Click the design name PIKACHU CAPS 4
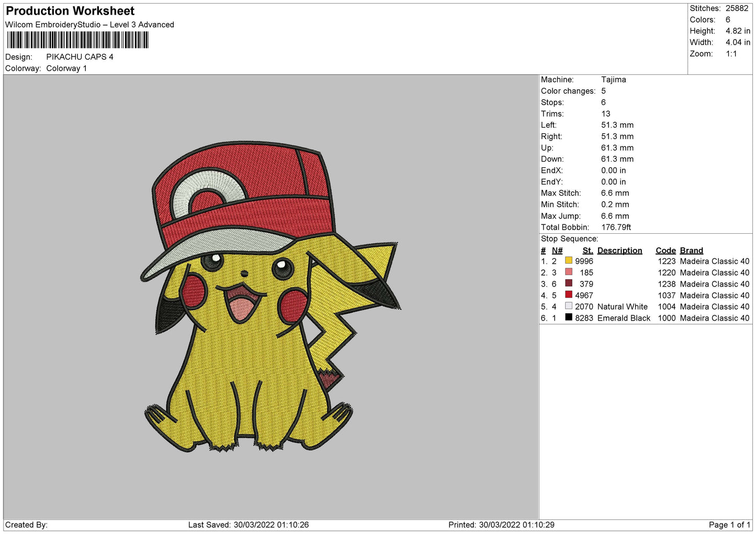This screenshot has width=756, height=534. point(80,57)
